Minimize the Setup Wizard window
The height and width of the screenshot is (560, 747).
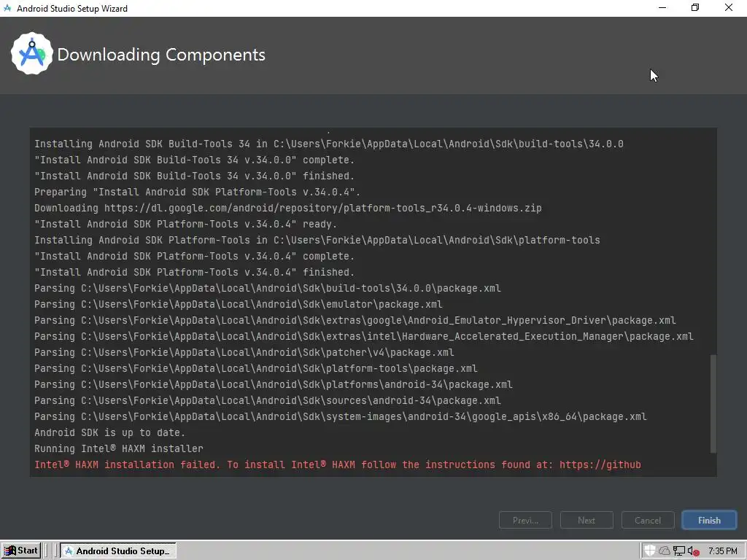662,8
